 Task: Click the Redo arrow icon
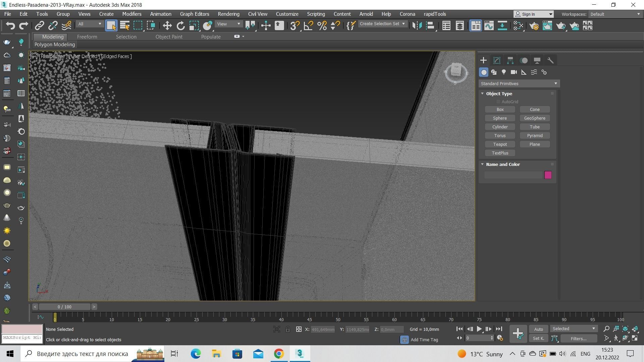pyautogui.click(x=23, y=26)
